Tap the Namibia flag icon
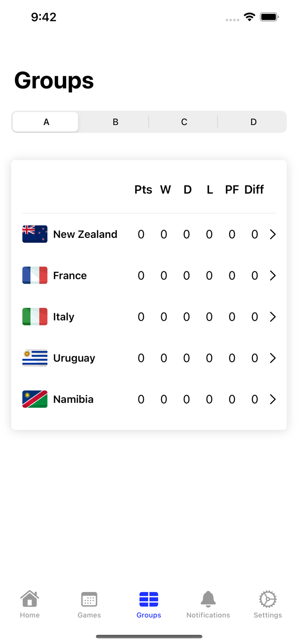 [35, 399]
